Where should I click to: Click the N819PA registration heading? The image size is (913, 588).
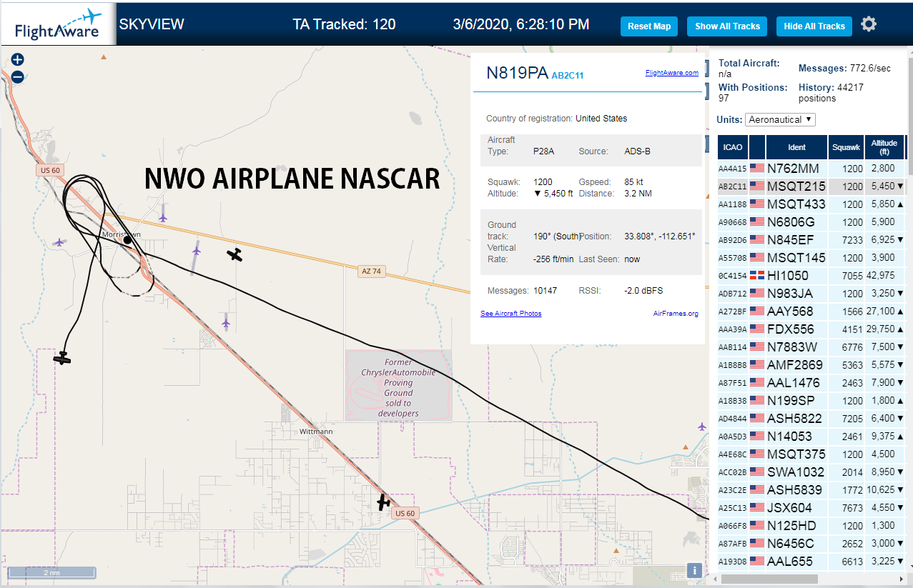[x=517, y=73]
